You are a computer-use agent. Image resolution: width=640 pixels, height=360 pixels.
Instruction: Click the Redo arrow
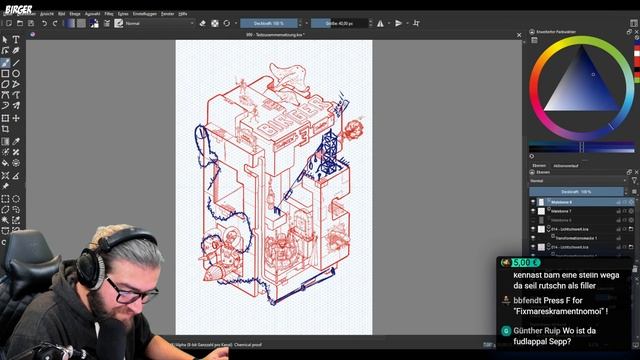click(x=55, y=23)
